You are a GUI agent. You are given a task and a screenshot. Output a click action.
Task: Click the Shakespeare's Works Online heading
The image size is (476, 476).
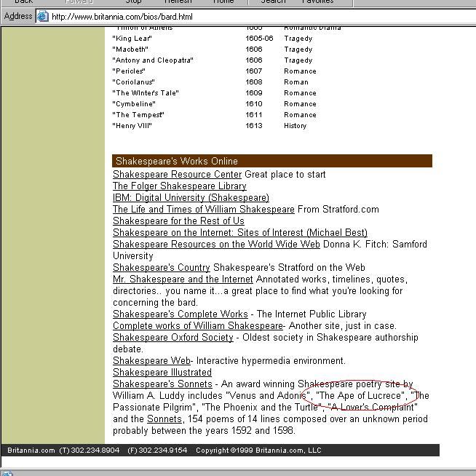click(x=177, y=161)
